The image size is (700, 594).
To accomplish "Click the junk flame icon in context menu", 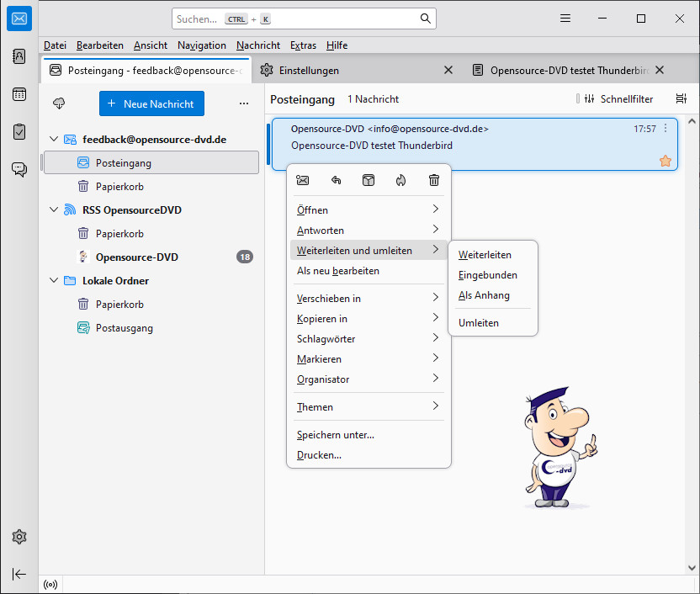I will point(400,180).
